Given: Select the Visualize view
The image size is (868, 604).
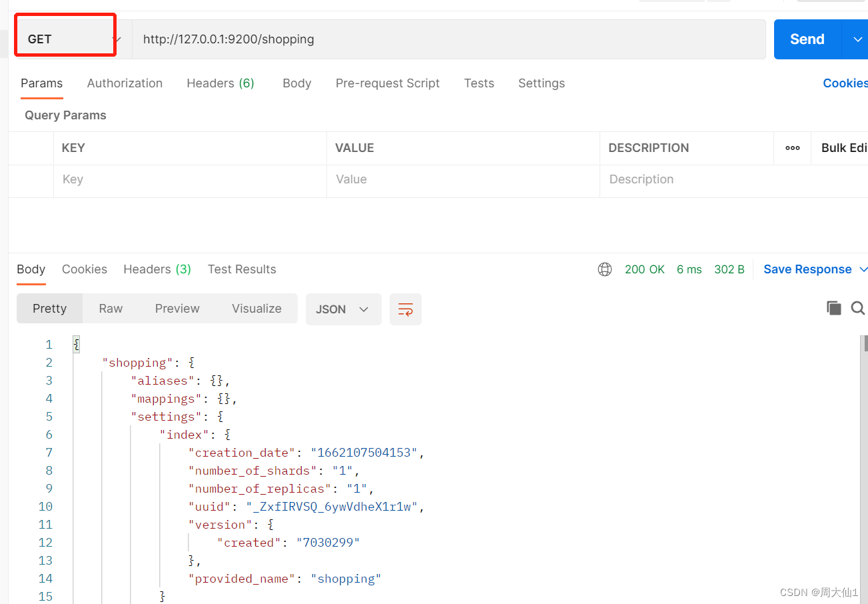Looking at the screenshot, I should [x=256, y=309].
